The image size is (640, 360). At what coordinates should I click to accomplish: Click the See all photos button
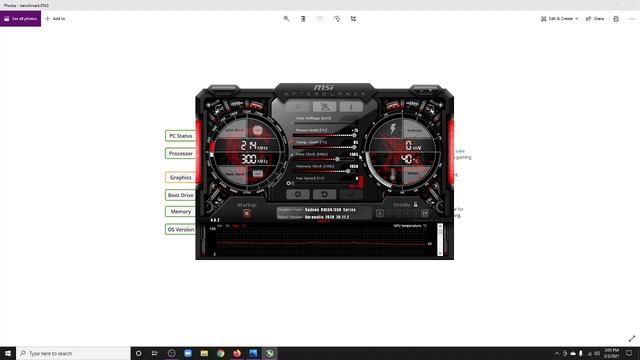pos(20,19)
